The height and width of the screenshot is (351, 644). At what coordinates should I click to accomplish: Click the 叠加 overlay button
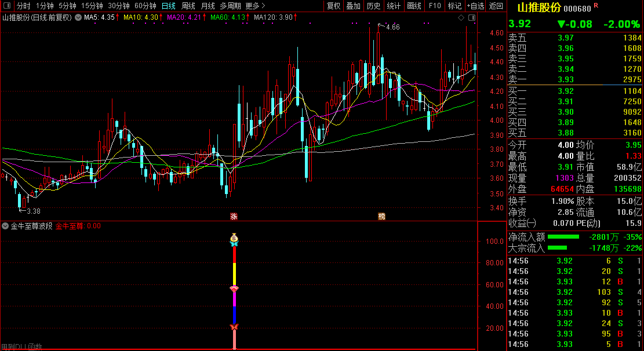(353, 6)
